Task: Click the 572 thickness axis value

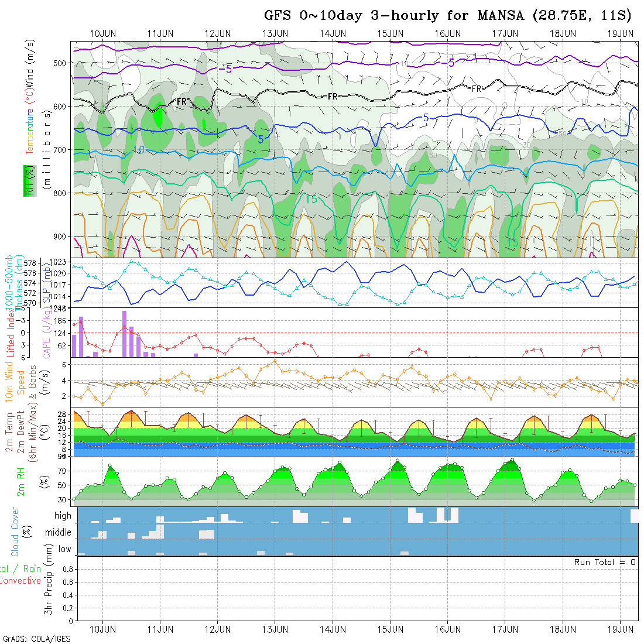Action: (x=30, y=293)
